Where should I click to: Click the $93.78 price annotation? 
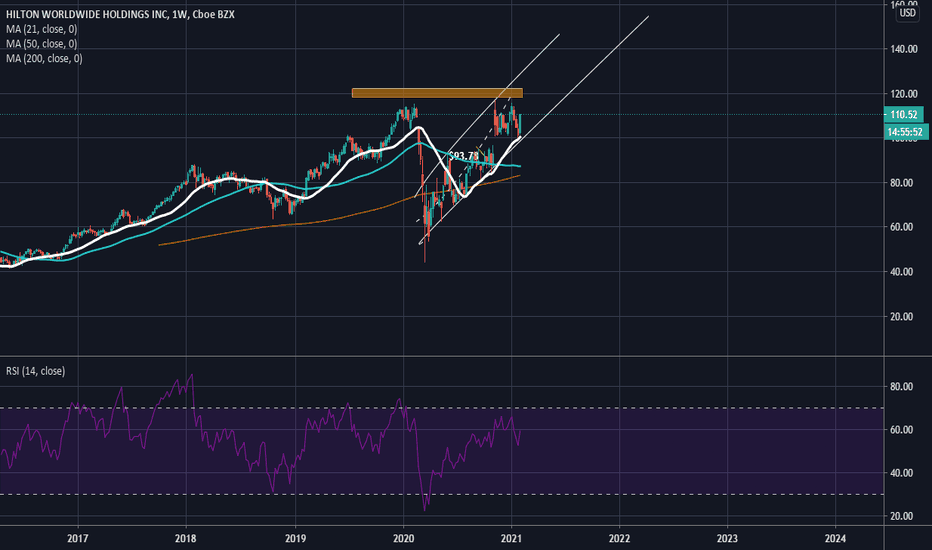point(464,156)
